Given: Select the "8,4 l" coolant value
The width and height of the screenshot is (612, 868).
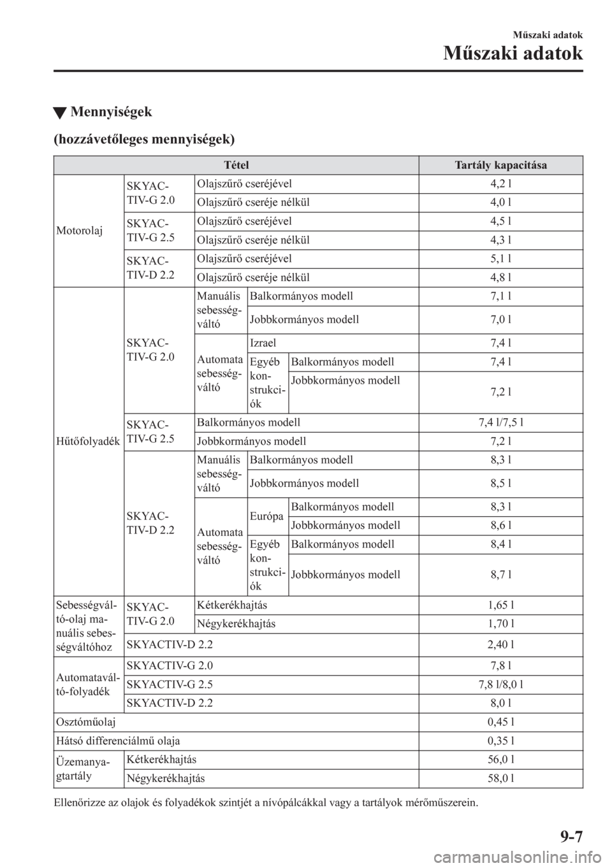Looking at the screenshot, I should click(501, 544).
